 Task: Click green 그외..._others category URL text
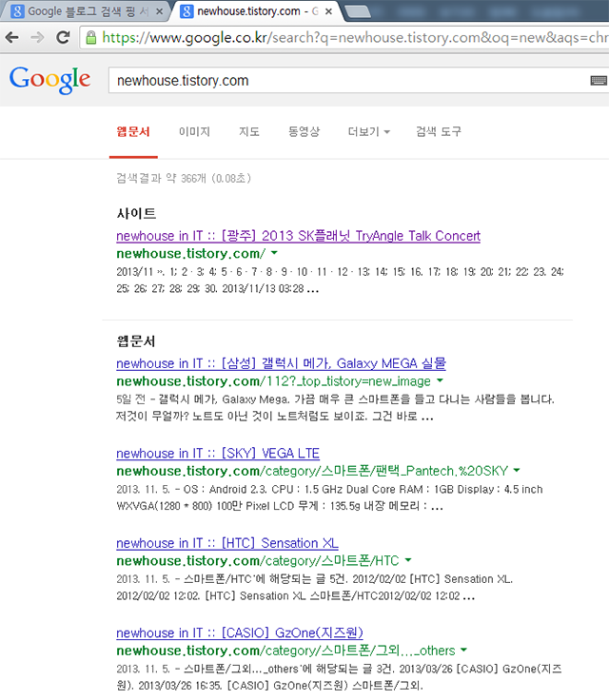pos(285,651)
